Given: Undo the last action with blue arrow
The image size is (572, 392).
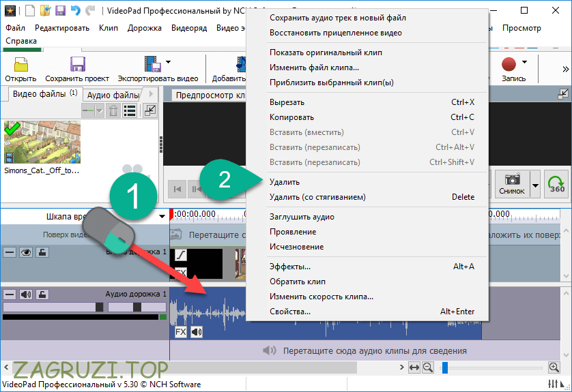Looking at the screenshot, I should (x=76, y=10).
